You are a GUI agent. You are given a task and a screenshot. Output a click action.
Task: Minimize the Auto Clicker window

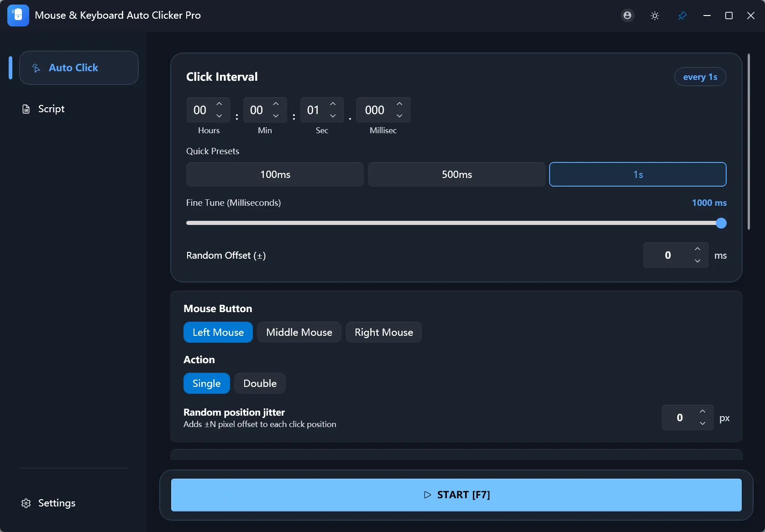(707, 16)
